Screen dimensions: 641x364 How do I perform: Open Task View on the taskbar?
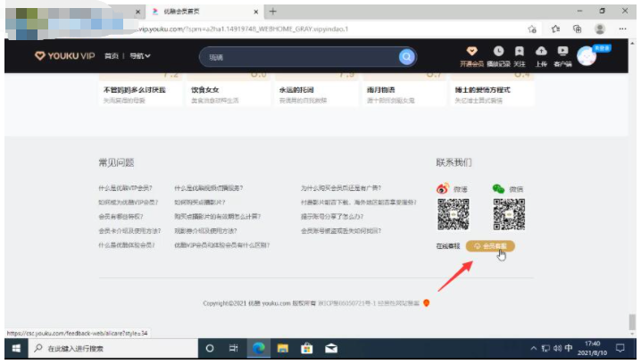233,348
